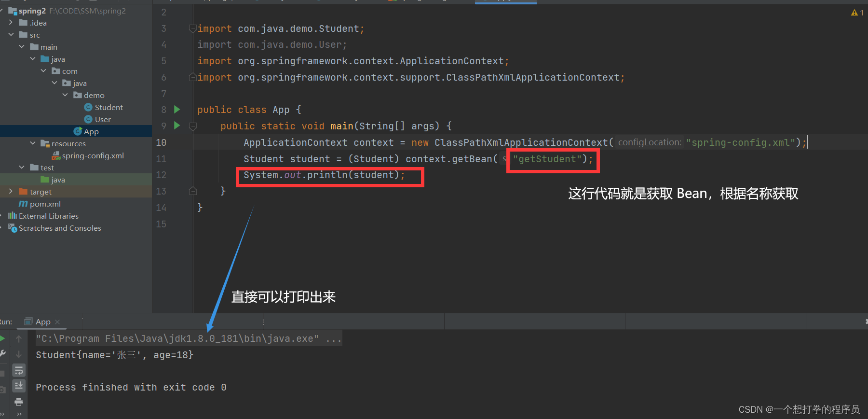
Task: Click the wrench settings icon in Run panel
Action: click(2, 354)
